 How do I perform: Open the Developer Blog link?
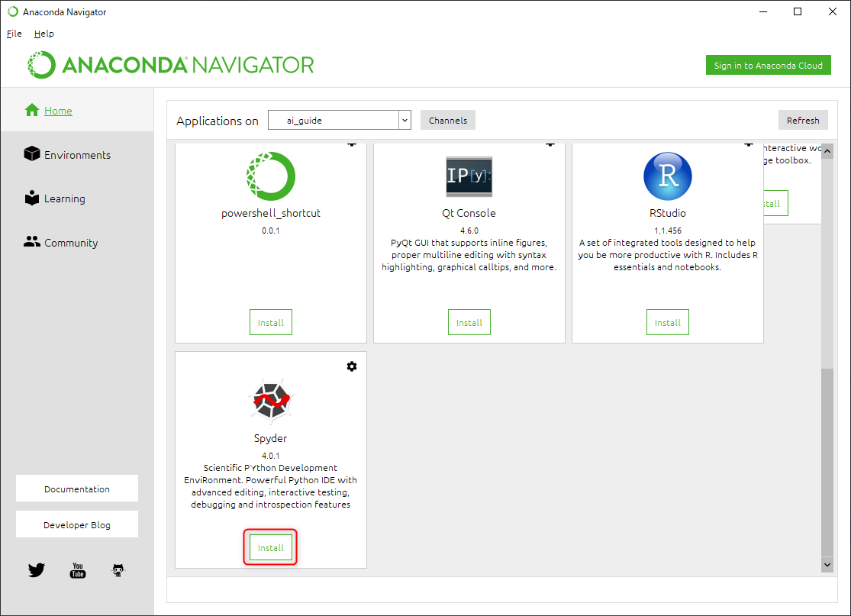tap(77, 525)
